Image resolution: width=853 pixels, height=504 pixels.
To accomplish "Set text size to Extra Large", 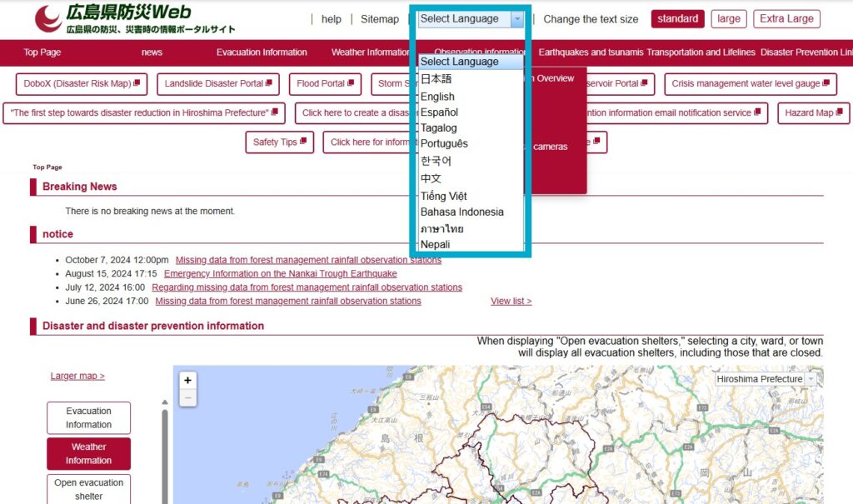I will pyautogui.click(x=786, y=19).
